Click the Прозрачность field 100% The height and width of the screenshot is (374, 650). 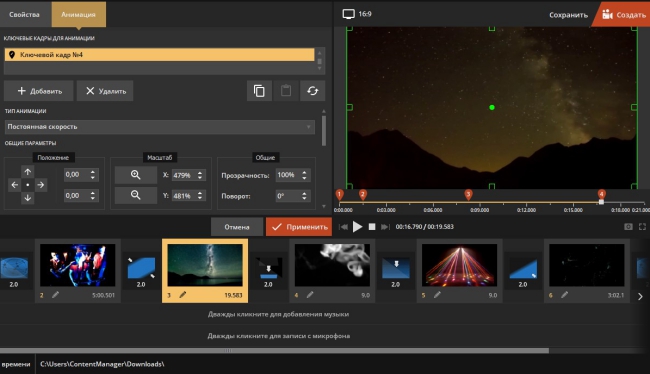tap(288, 175)
